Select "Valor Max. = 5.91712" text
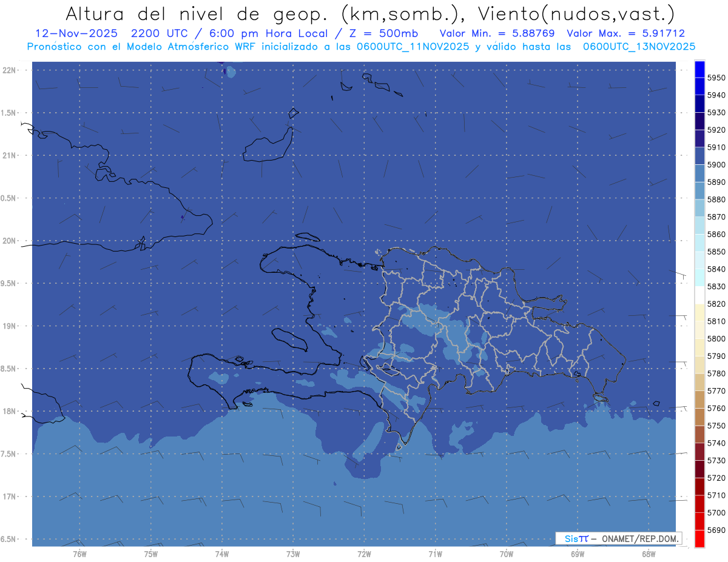This screenshot has height=562, width=728. 625,33
